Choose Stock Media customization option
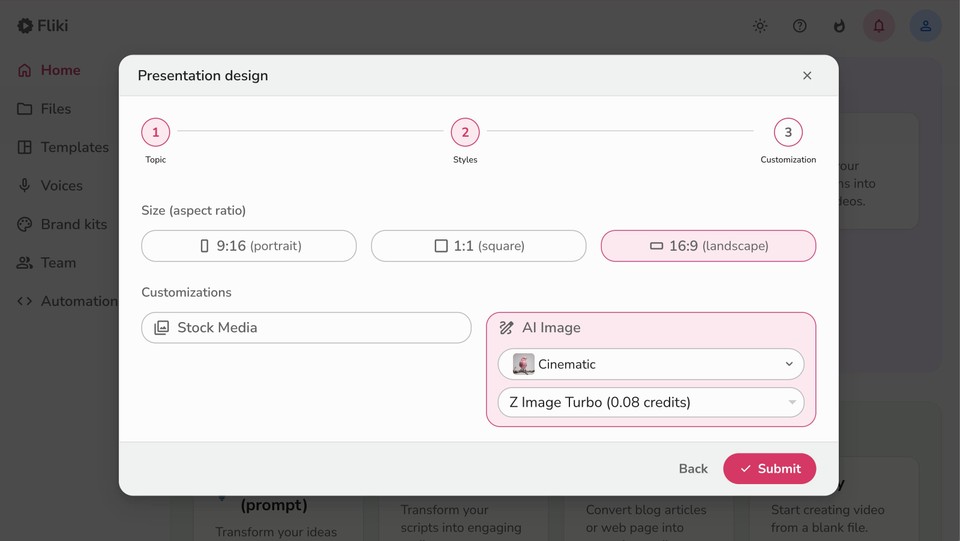960x541 pixels. coord(306,328)
